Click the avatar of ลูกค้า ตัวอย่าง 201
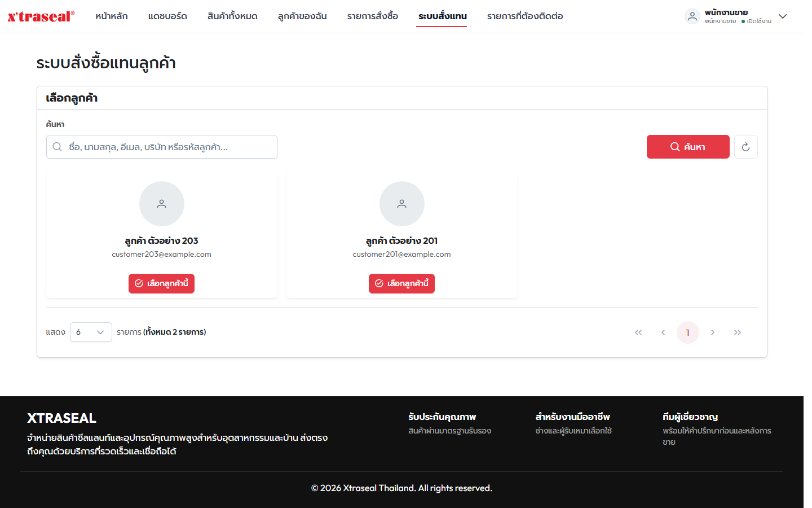Screen dimensions: 812x508 click(x=402, y=204)
